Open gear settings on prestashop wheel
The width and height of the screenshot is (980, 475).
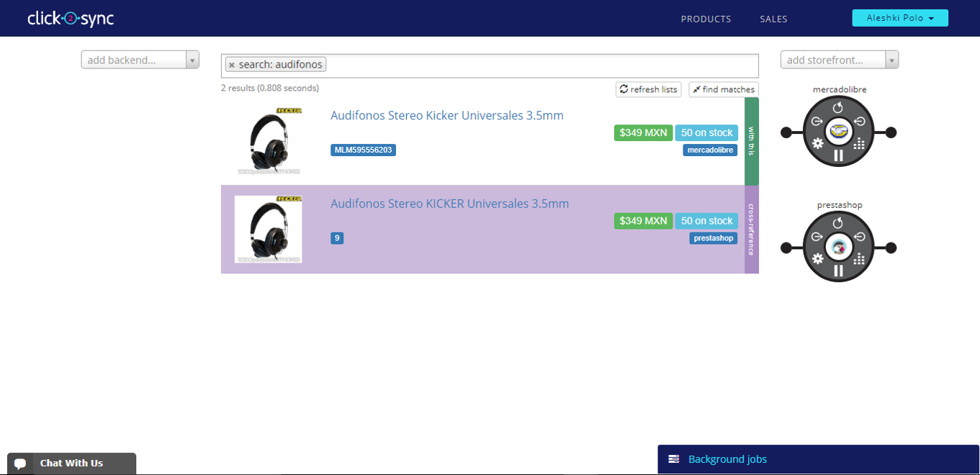coord(817,258)
